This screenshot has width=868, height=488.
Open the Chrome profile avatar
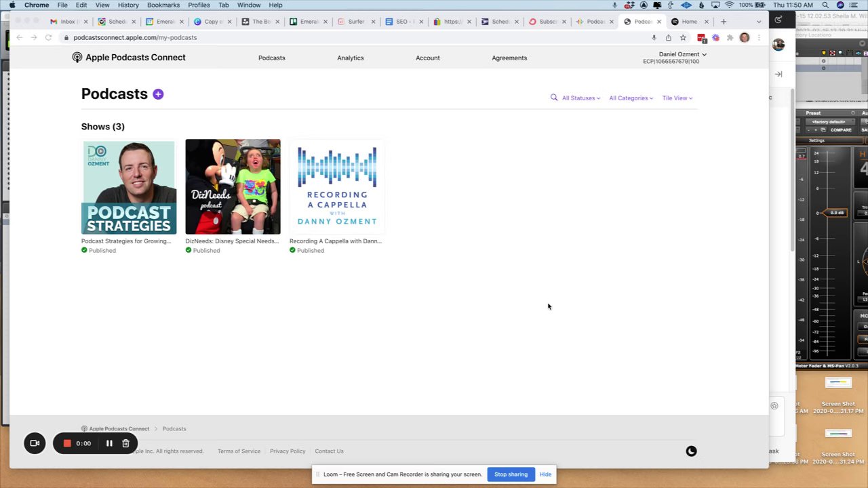pos(745,37)
